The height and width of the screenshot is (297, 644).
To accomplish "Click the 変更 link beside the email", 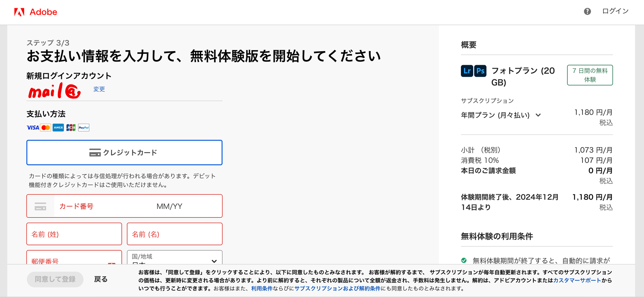I will [x=99, y=89].
